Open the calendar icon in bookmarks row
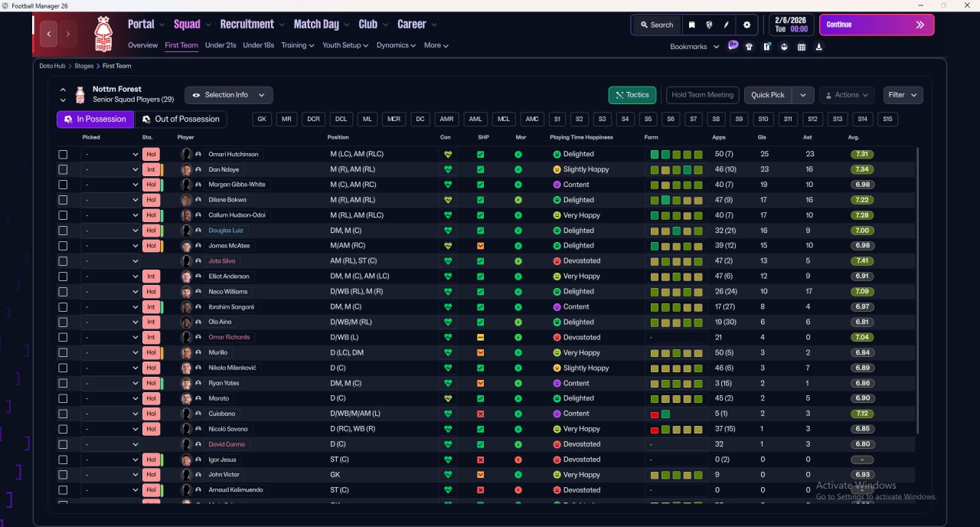 click(x=802, y=47)
